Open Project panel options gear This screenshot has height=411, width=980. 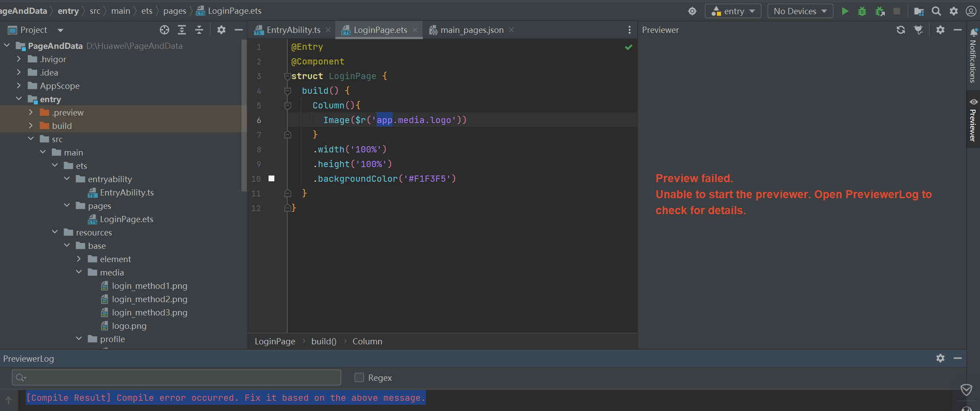[x=221, y=30]
